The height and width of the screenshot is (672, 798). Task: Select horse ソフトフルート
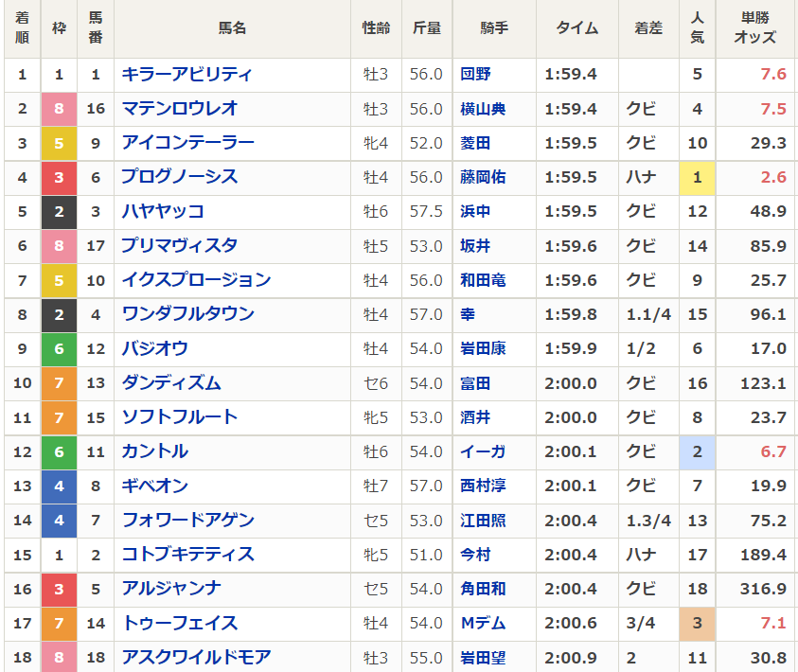[180, 417]
